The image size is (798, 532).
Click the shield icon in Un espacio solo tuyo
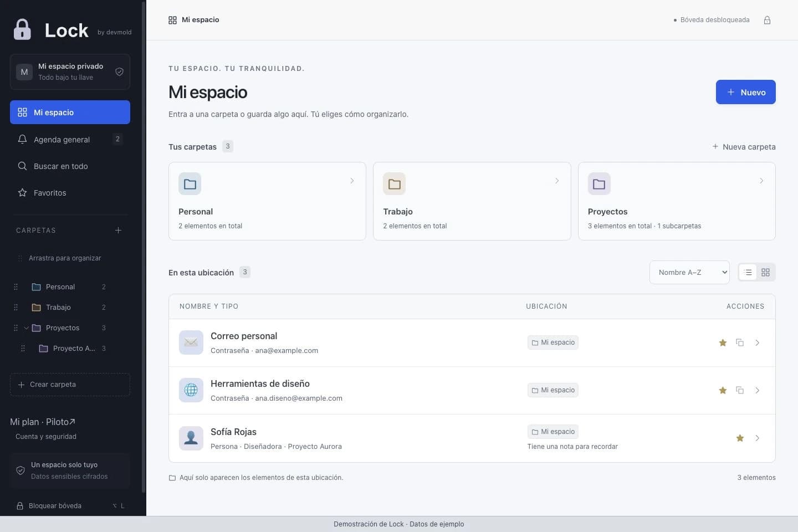point(21,470)
